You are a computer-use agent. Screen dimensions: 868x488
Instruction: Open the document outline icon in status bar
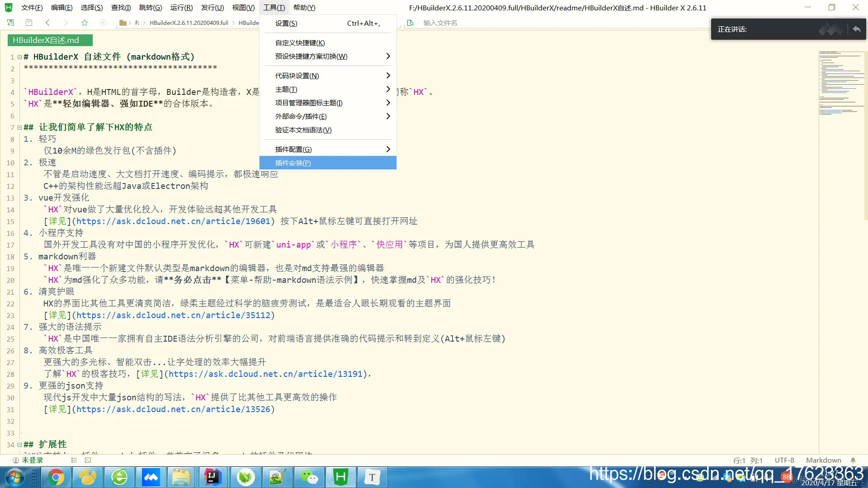tap(74, 460)
